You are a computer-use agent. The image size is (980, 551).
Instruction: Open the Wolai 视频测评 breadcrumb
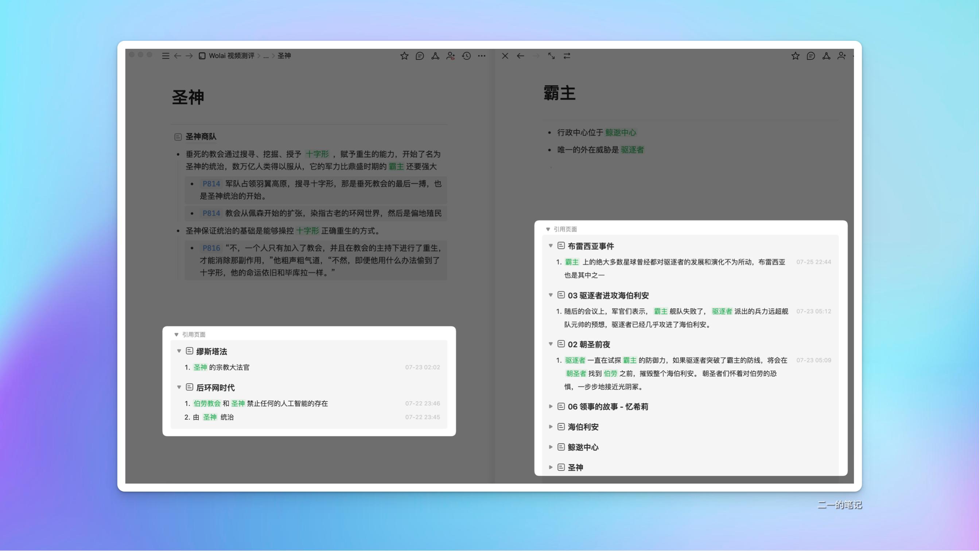click(231, 56)
